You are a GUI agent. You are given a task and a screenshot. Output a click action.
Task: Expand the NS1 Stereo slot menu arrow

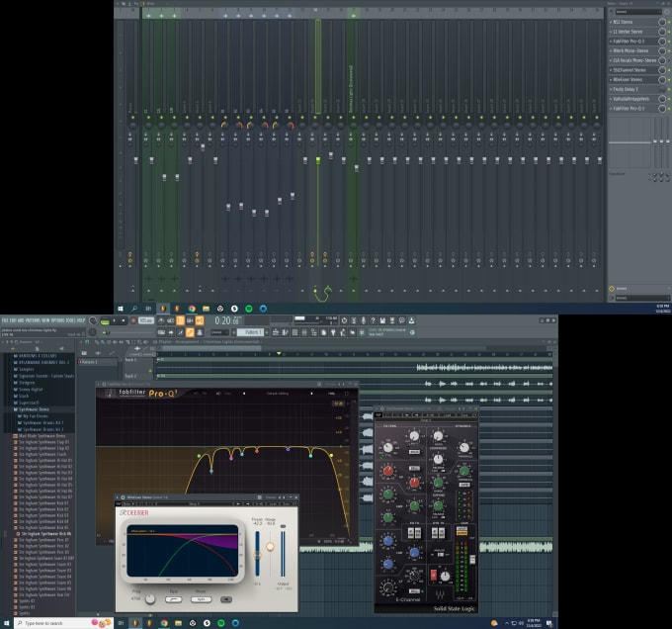[x=611, y=22]
